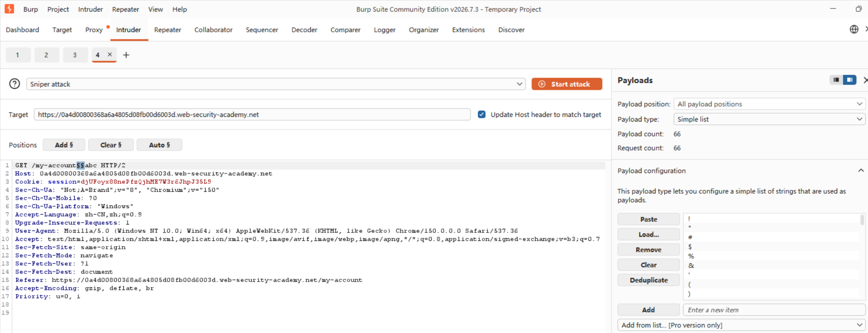Switch to the Discover tab

click(512, 29)
